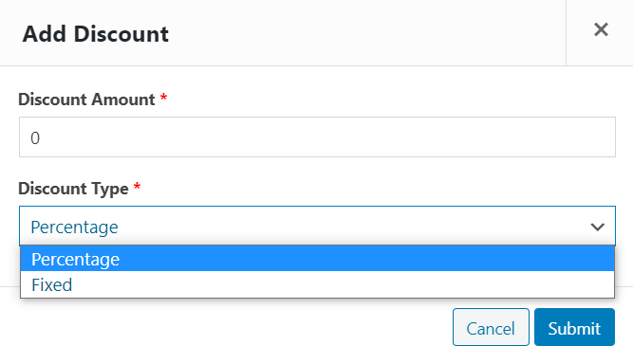Screen dimensions: 633x364
Task: Focus the Discount Amount input field
Action: pyautogui.click(x=317, y=137)
